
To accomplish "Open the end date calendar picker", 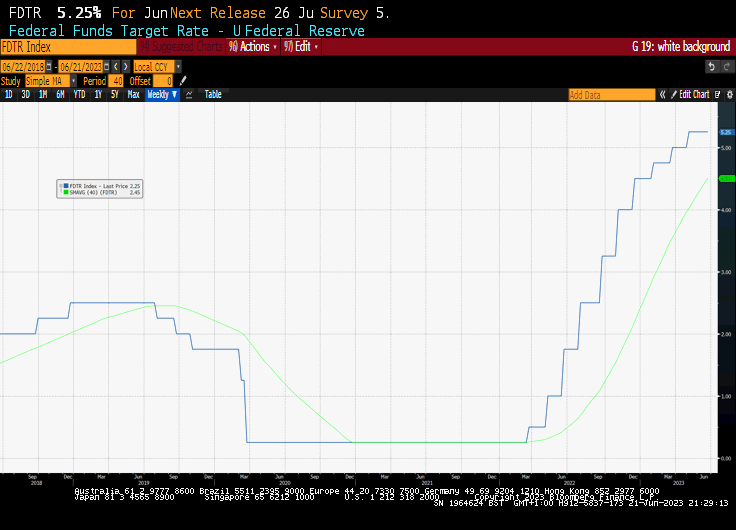I will (107, 67).
